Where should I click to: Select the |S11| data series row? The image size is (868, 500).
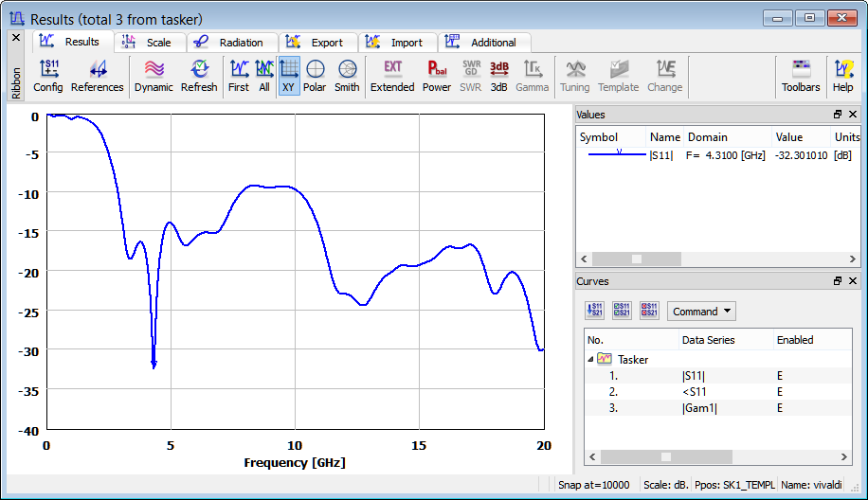tap(718, 376)
